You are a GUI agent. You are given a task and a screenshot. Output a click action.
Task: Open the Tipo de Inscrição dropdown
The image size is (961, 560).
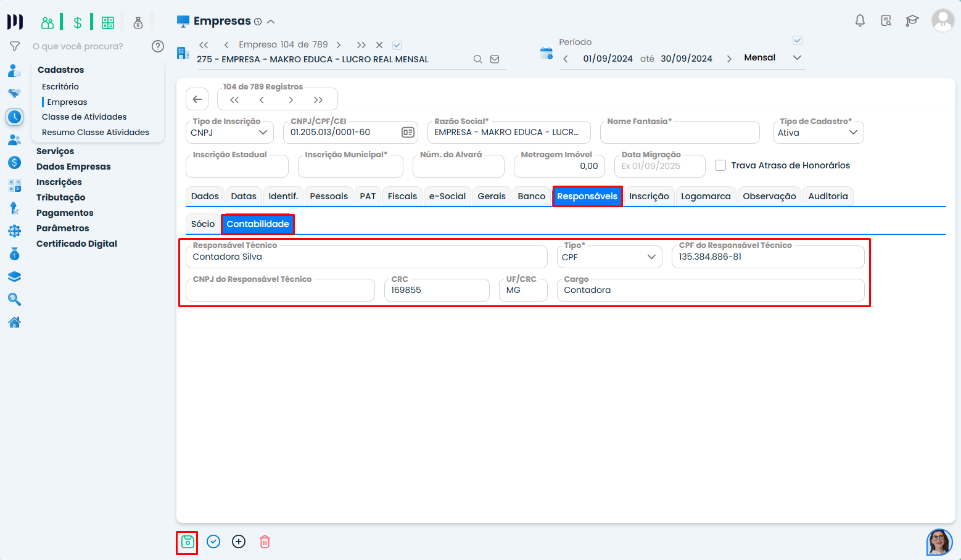pos(229,133)
